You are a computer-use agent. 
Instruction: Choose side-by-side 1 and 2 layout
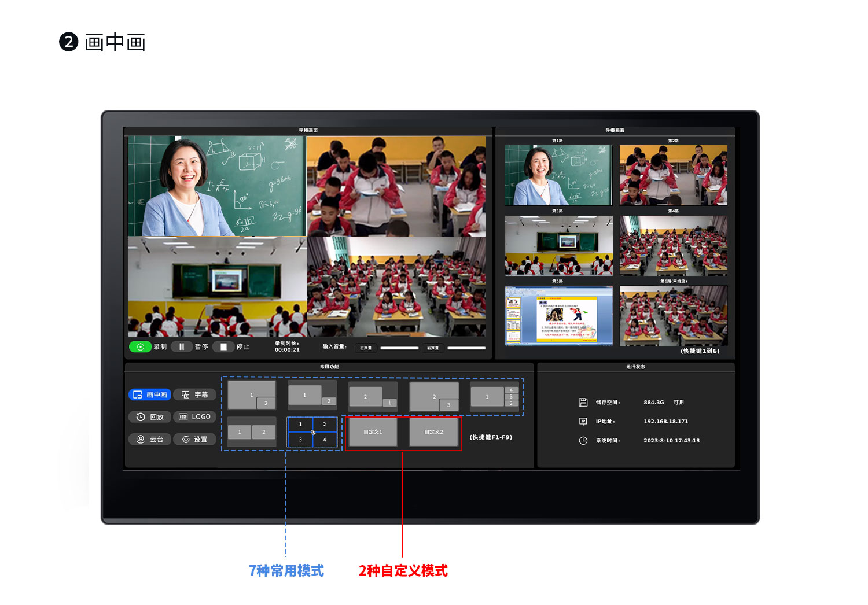252,431
